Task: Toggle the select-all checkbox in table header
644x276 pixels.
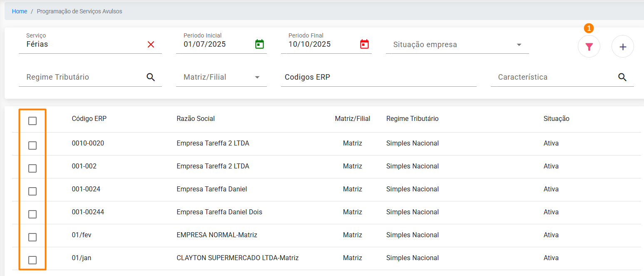Action: (x=32, y=121)
